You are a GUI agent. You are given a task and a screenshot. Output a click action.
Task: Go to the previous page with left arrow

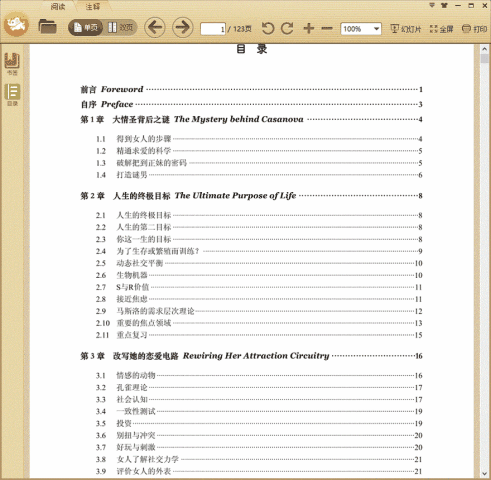[x=155, y=27]
